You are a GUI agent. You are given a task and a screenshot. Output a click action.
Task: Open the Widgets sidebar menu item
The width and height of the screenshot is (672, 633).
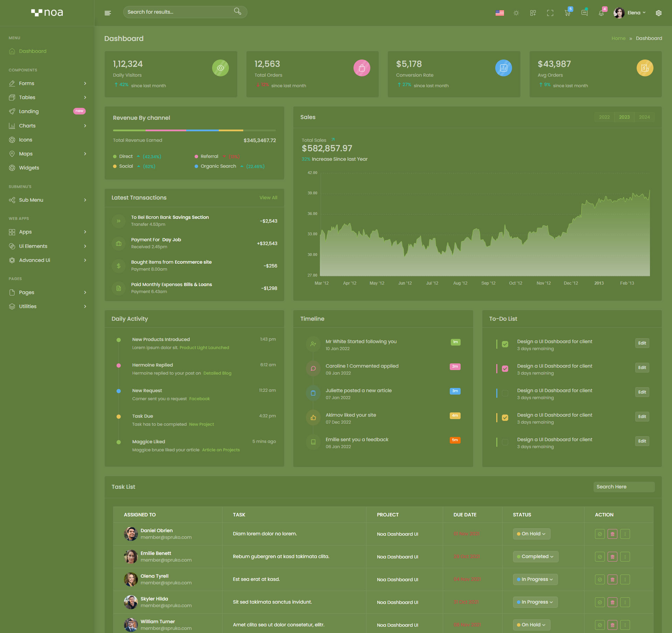coord(29,168)
